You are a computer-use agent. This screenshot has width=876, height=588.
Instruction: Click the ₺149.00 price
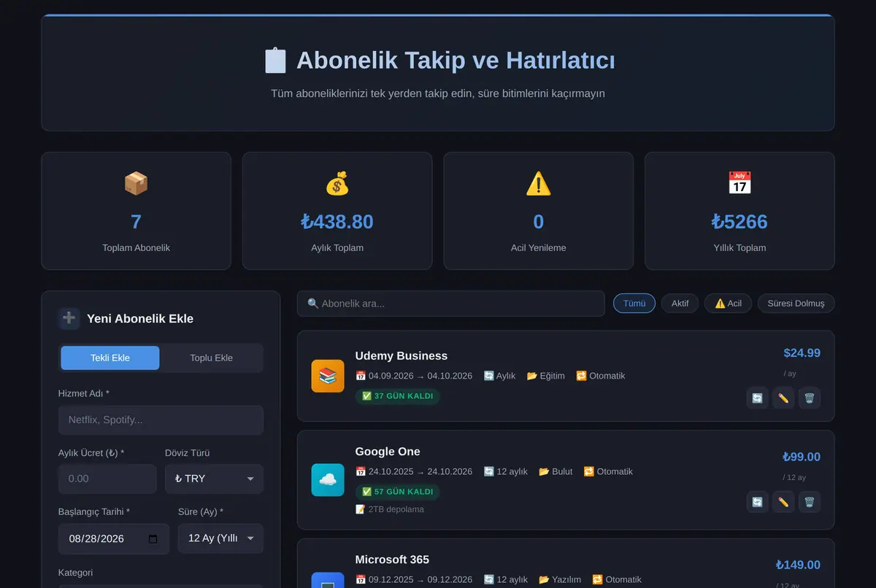tap(798, 565)
